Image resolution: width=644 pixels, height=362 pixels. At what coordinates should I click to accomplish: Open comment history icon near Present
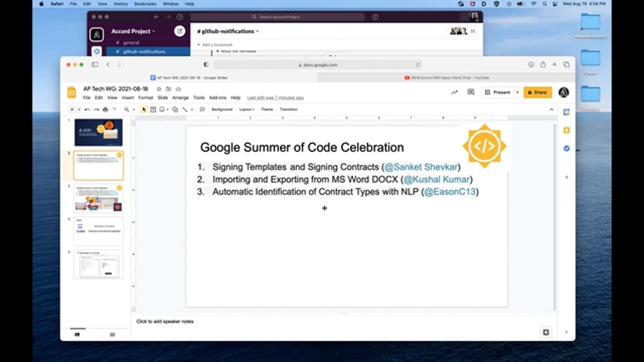coord(470,92)
